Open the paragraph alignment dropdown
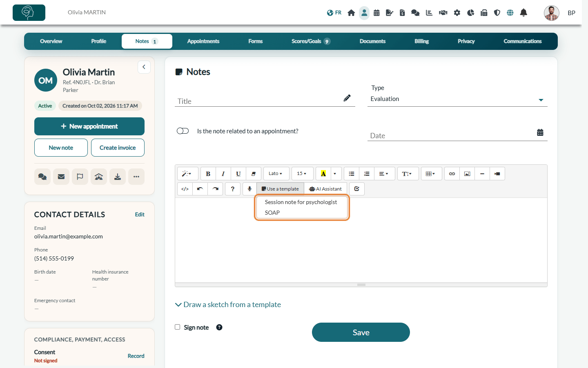This screenshot has height=368, width=588. pos(384,174)
